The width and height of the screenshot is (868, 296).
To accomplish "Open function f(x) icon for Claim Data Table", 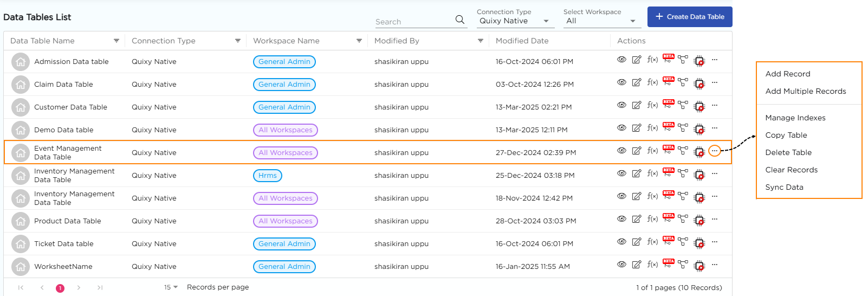I will (652, 82).
